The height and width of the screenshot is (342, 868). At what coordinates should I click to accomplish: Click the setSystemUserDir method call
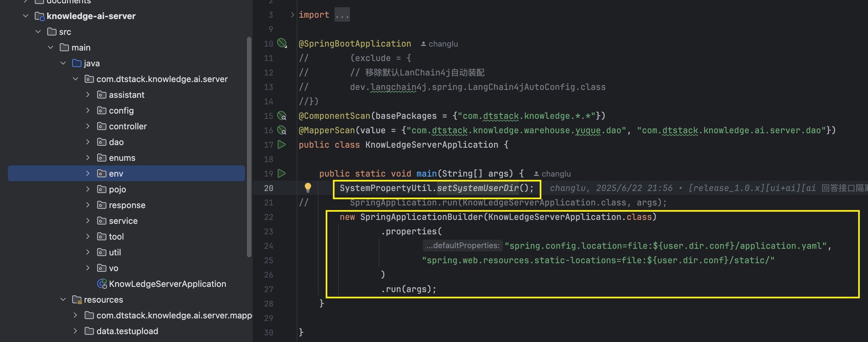[478, 188]
